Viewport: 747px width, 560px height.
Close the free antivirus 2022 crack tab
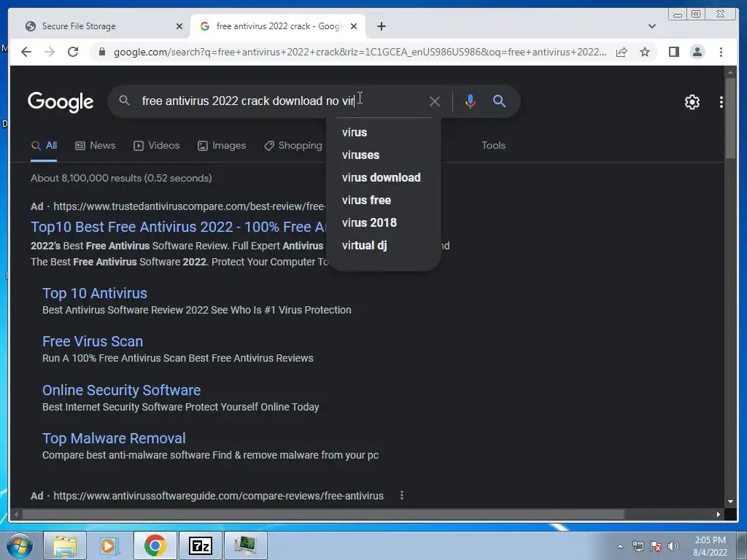(354, 26)
